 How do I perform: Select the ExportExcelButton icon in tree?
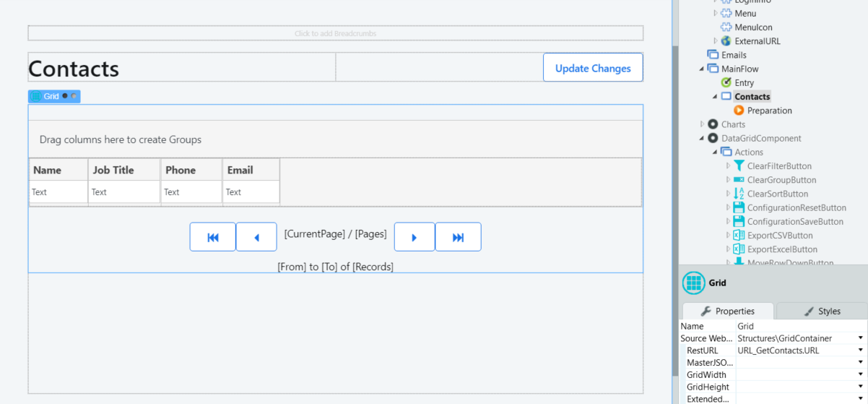pos(739,249)
